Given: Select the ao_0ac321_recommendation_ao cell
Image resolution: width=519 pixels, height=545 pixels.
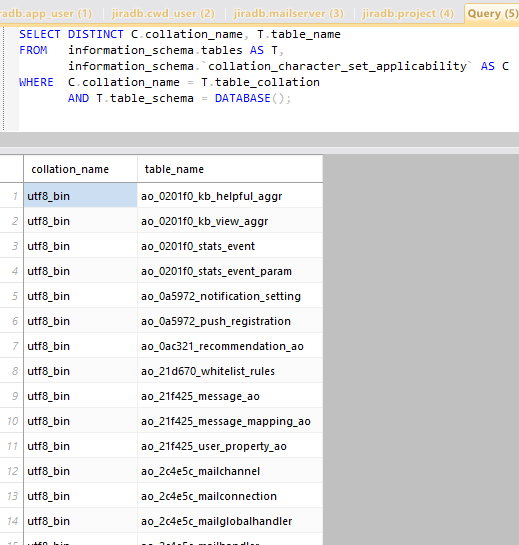Looking at the screenshot, I should 230,346.
